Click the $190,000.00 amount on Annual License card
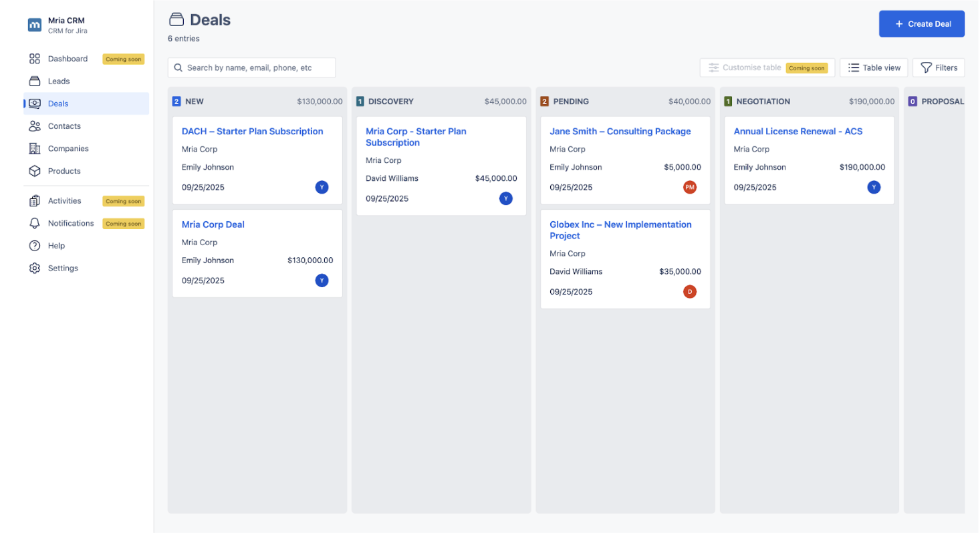The height and width of the screenshot is (533, 980). [862, 168]
